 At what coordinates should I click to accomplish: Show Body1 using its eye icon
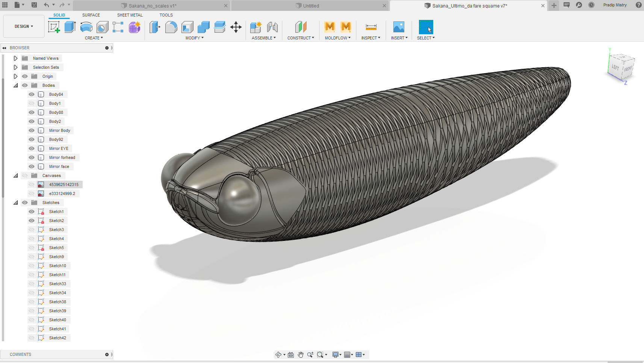pos(32,103)
